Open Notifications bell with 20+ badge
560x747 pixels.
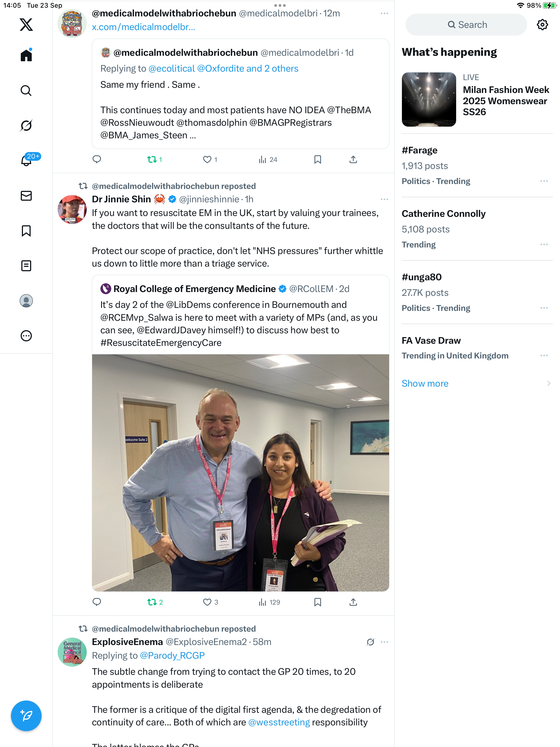[x=27, y=161]
